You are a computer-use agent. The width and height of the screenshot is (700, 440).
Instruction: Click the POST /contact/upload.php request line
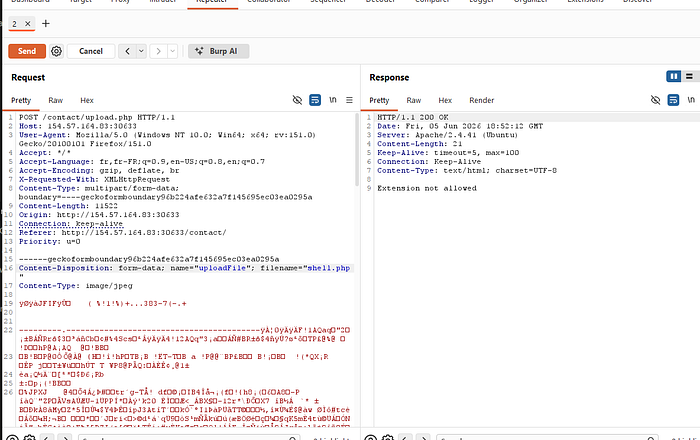(97, 117)
